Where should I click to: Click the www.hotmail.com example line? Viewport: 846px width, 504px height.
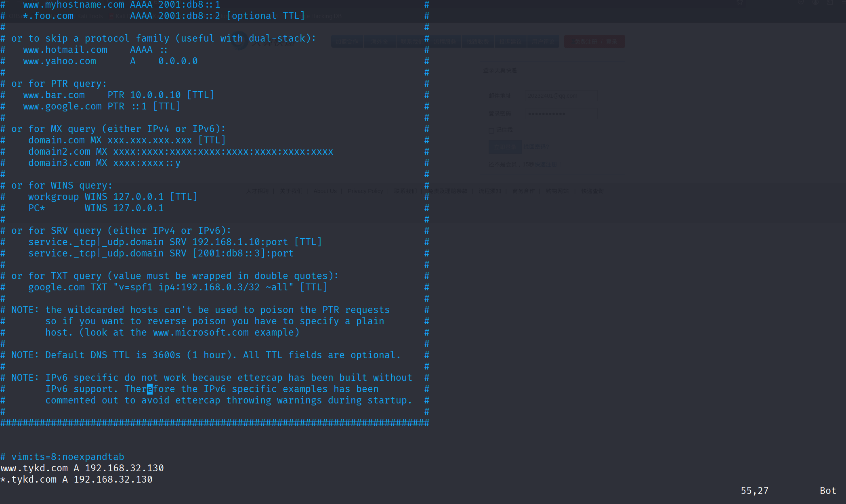pos(95,50)
